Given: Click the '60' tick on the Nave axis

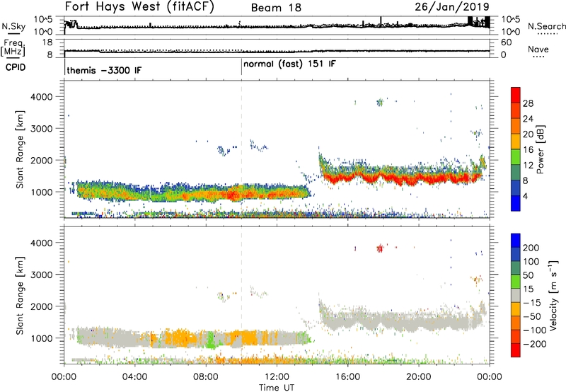Looking at the screenshot, I should pyautogui.click(x=506, y=42).
